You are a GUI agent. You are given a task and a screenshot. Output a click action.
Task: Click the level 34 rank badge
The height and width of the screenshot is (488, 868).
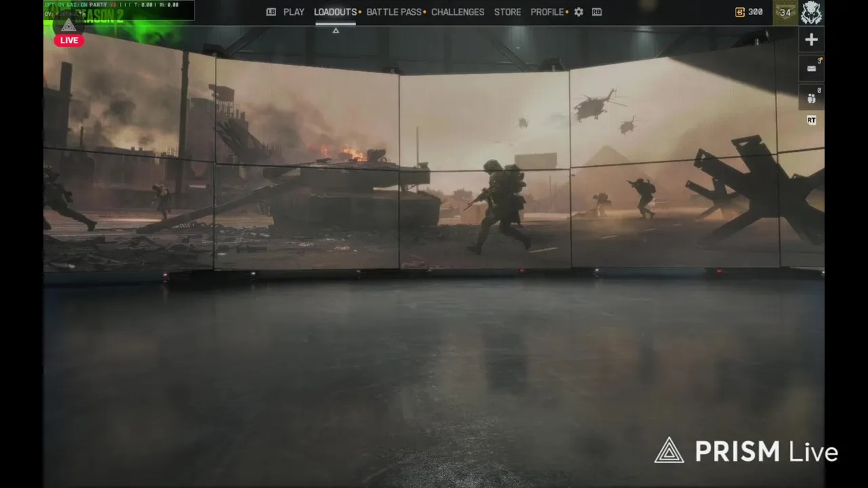tap(785, 12)
